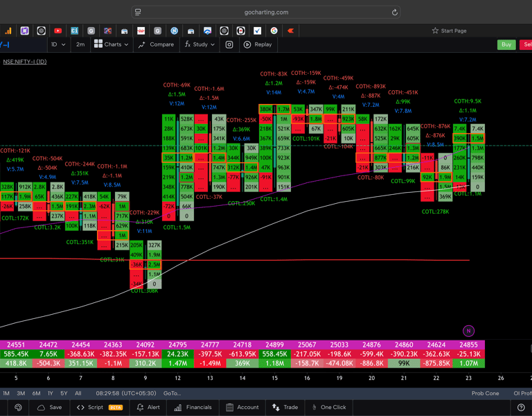
Task: Open the blue checkmark bookmark icon
Action: 257,31
